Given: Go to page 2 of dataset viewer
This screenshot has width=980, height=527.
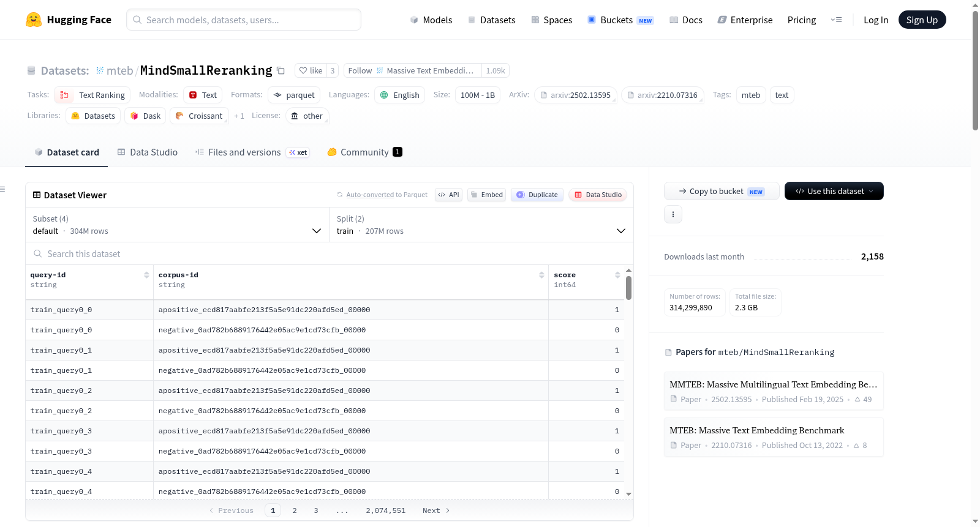Looking at the screenshot, I should click(295, 510).
